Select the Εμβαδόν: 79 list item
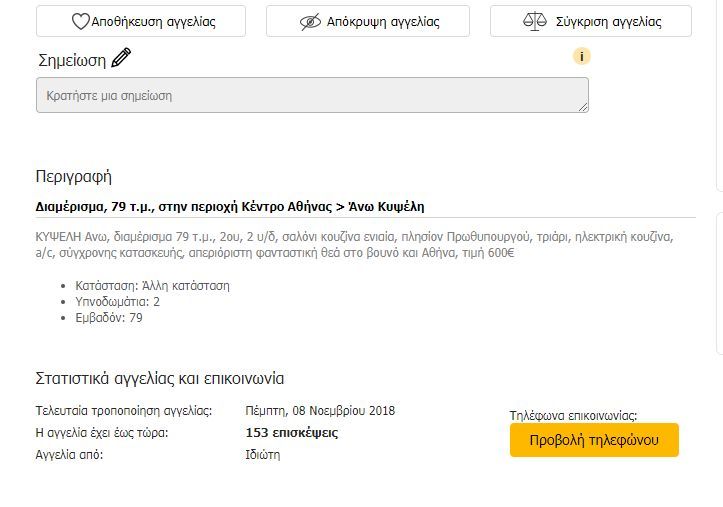 coord(109,318)
